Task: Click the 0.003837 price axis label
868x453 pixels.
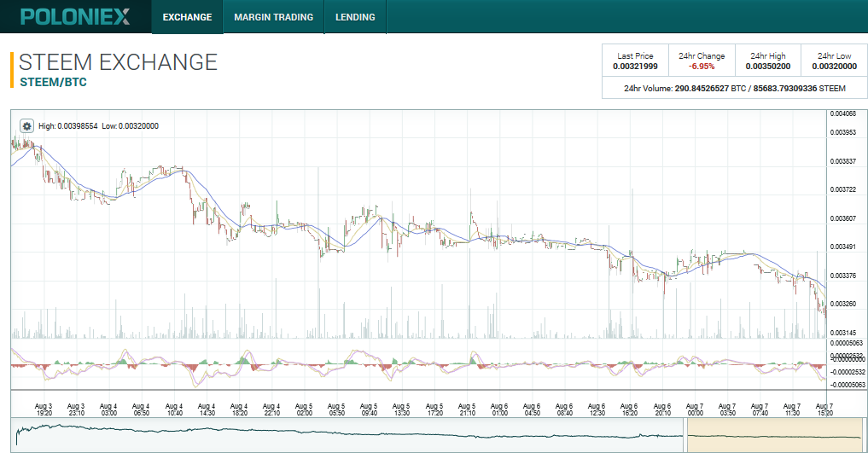Action: tap(842, 161)
